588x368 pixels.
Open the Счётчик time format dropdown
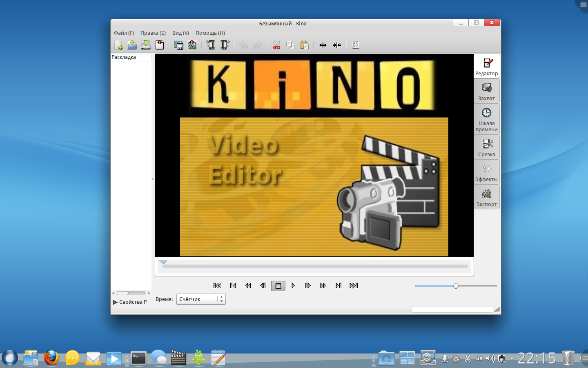tap(201, 299)
